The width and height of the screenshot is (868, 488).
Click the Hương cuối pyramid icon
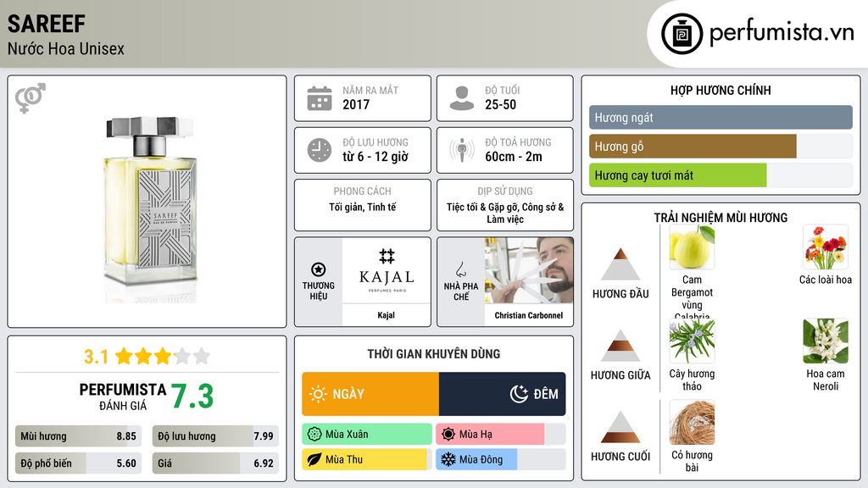[620, 427]
